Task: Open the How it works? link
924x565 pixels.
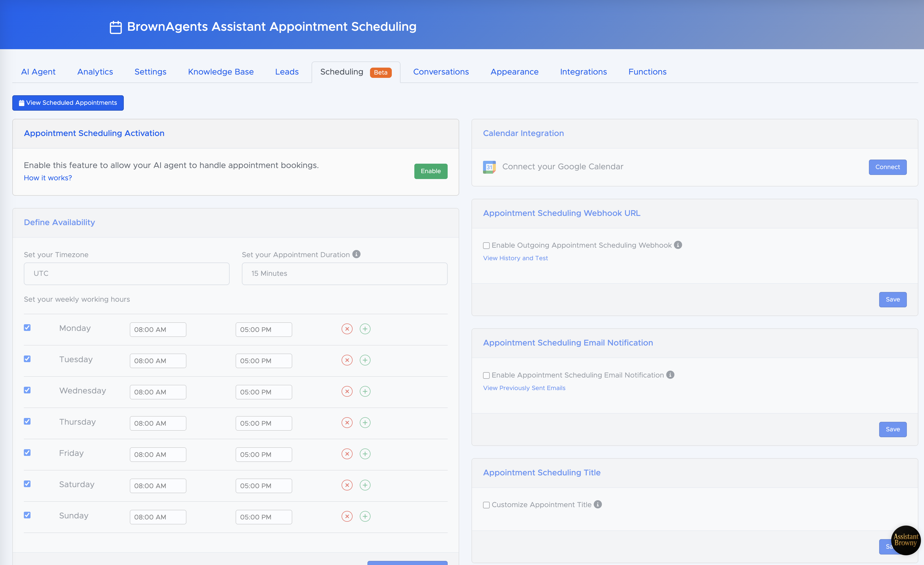Action: [x=48, y=178]
